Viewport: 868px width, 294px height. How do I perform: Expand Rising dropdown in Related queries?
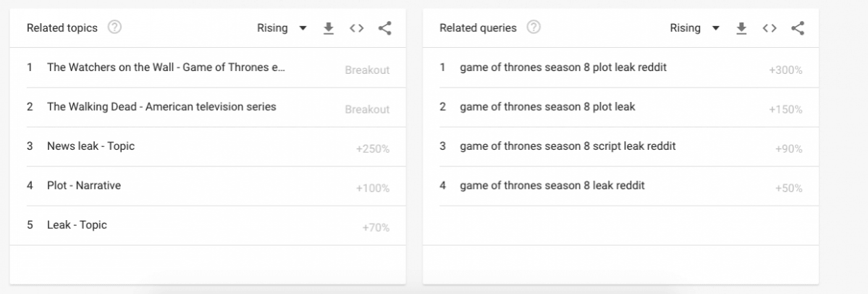694,28
